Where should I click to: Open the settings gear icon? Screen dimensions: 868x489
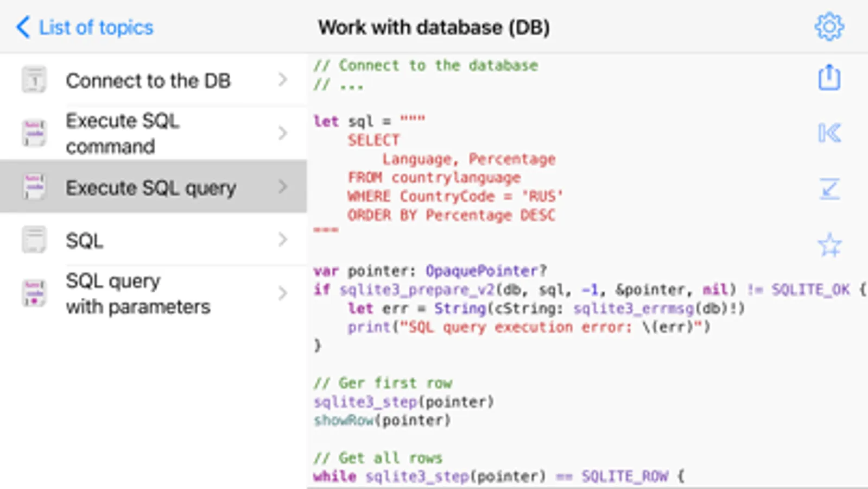[x=829, y=27]
